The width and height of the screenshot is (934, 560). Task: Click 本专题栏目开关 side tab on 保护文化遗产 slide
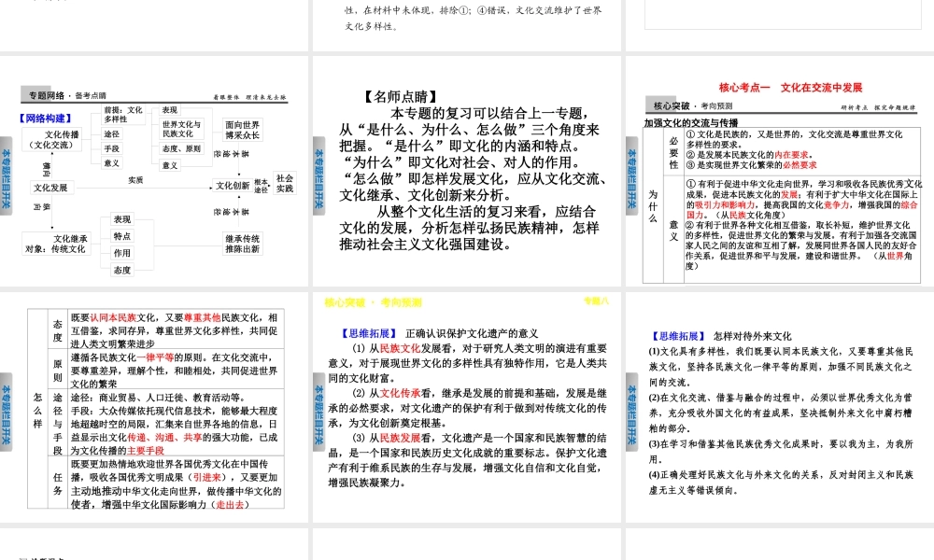318,412
